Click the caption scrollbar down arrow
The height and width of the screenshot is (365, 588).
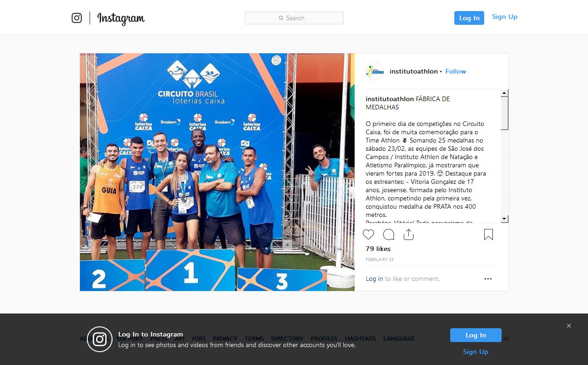click(x=504, y=219)
